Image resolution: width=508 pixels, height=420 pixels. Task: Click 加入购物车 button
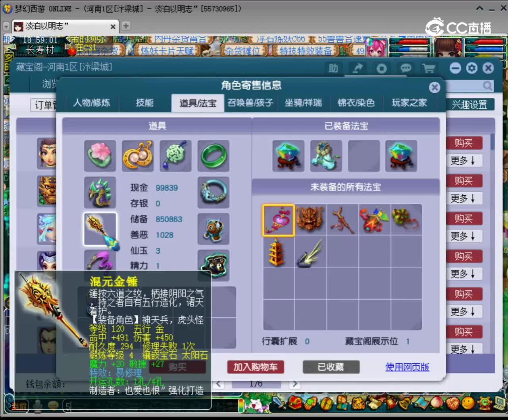pyautogui.click(x=256, y=367)
